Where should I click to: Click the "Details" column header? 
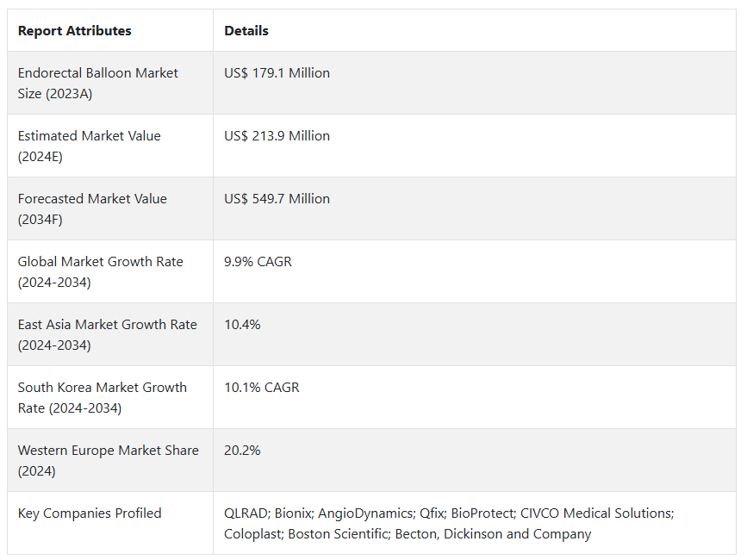click(246, 31)
